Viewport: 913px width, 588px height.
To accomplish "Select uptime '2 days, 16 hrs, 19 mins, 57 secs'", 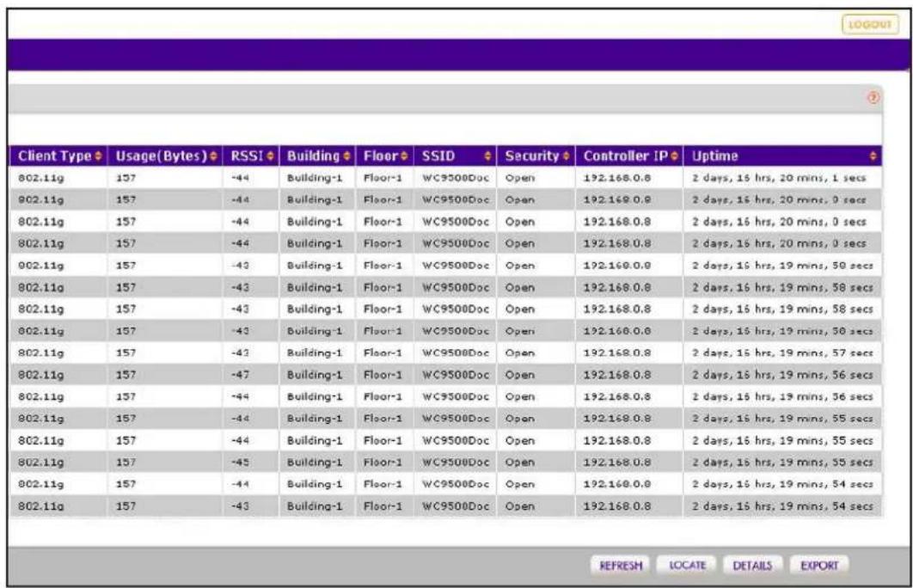I will coord(782,352).
